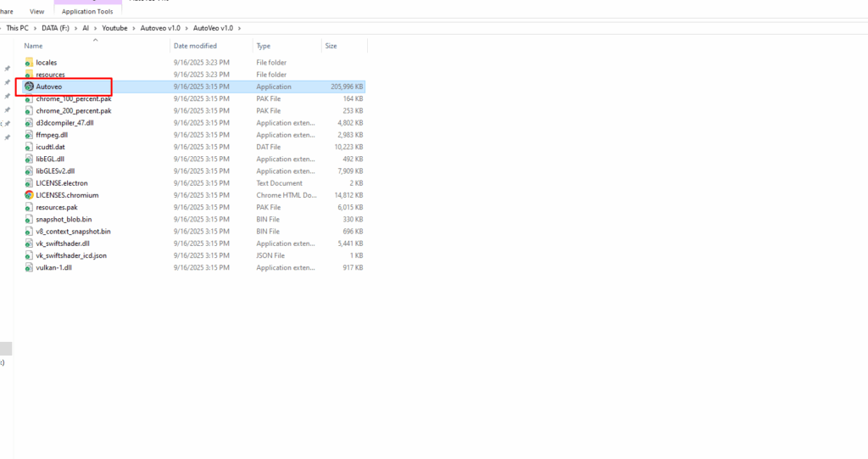Select the snapshot_blob.bin file row

point(64,219)
